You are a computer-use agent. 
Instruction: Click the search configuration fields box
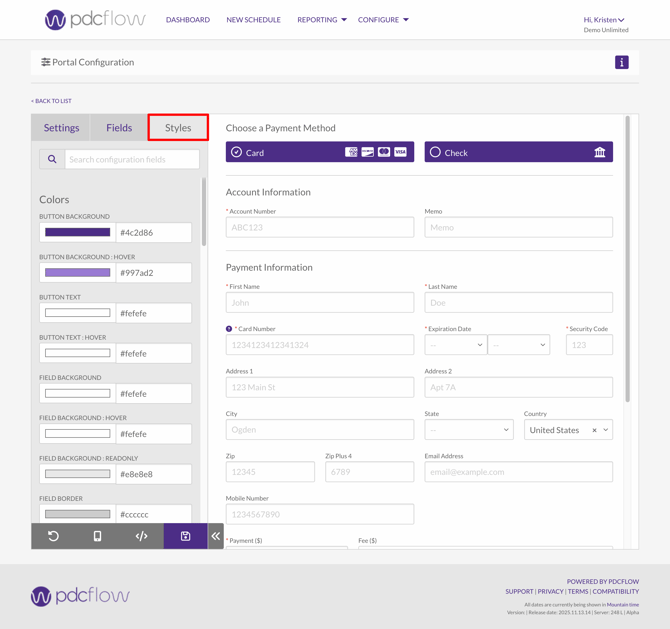(x=132, y=159)
